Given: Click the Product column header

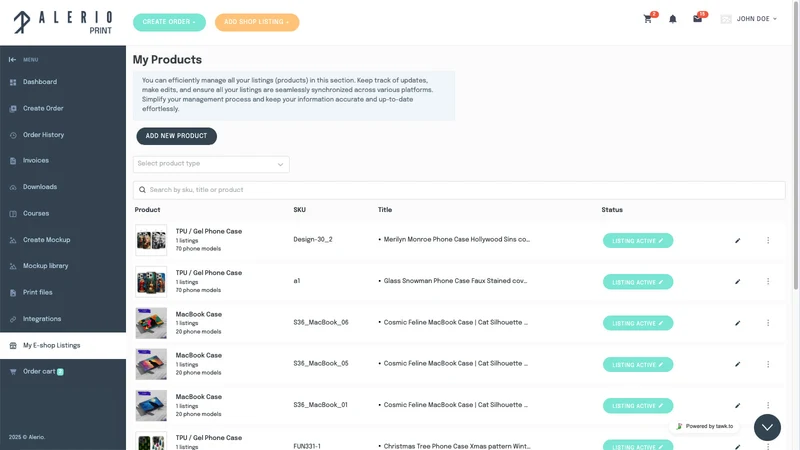Looking at the screenshot, I should pos(147,210).
